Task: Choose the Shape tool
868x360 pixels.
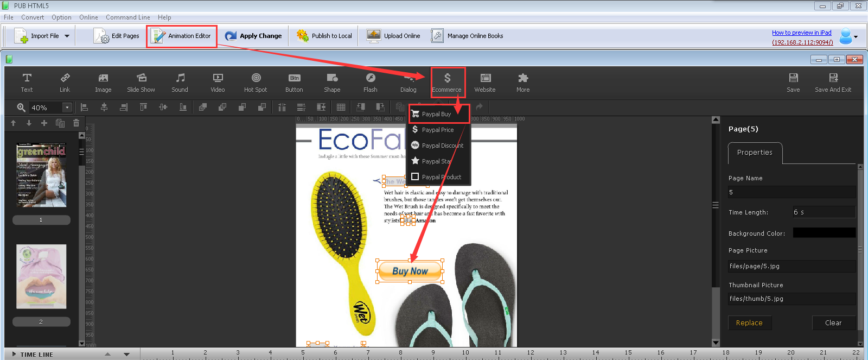Action: point(332,83)
